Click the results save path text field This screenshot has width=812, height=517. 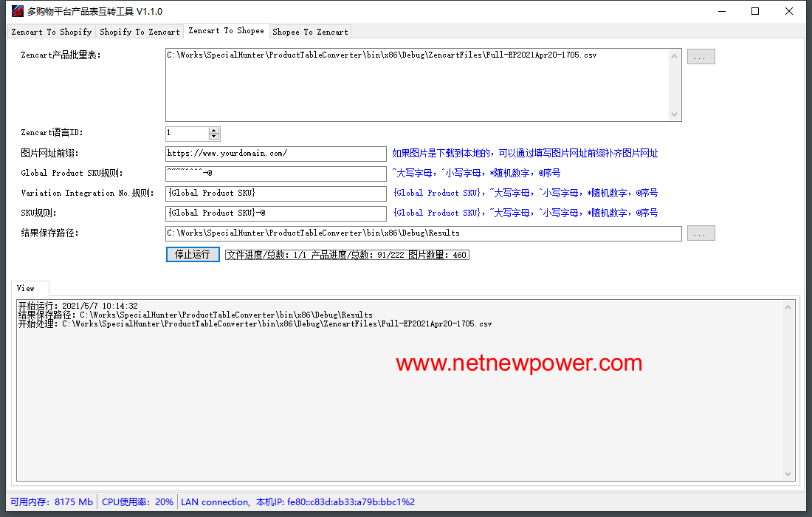423,233
